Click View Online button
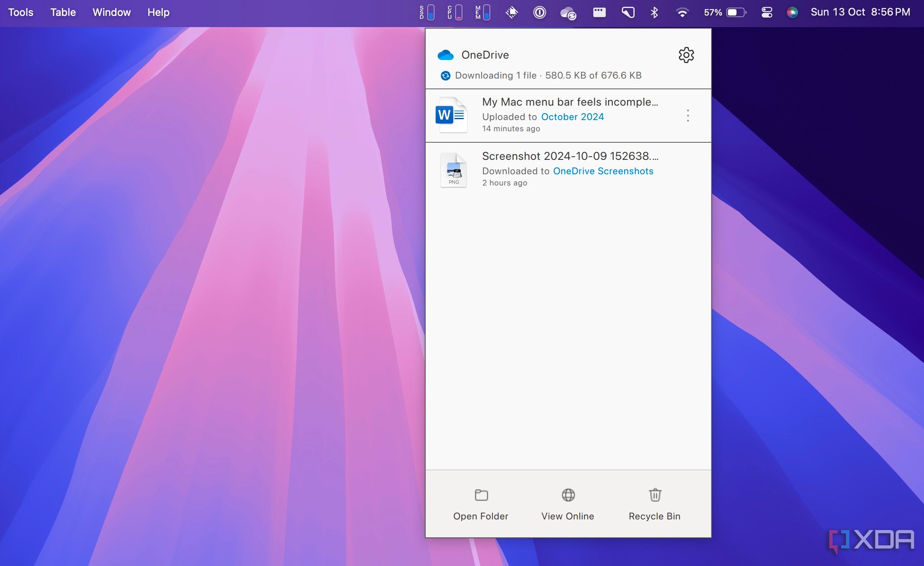Image resolution: width=924 pixels, height=566 pixels. [568, 505]
